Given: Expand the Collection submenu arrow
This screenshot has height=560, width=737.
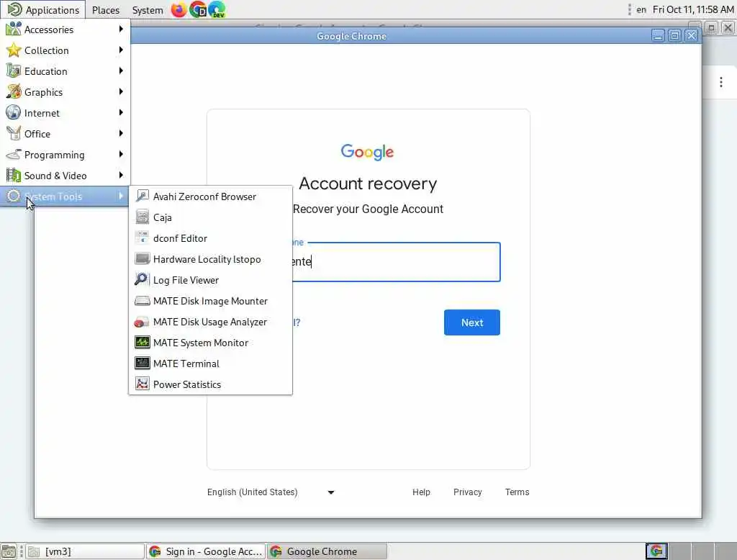Looking at the screenshot, I should 121,50.
